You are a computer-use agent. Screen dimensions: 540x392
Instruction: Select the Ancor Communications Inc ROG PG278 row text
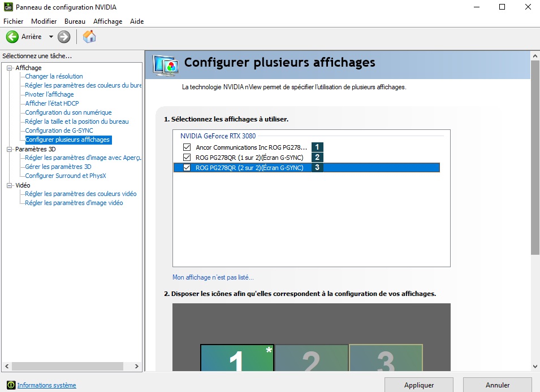(x=251, y=147)
